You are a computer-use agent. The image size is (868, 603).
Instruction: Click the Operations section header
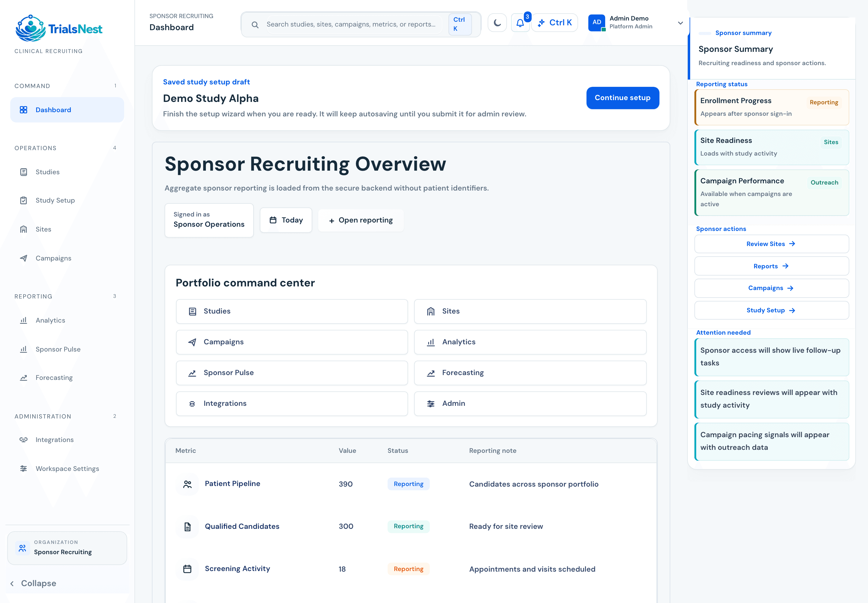click(x=35, y=148)
